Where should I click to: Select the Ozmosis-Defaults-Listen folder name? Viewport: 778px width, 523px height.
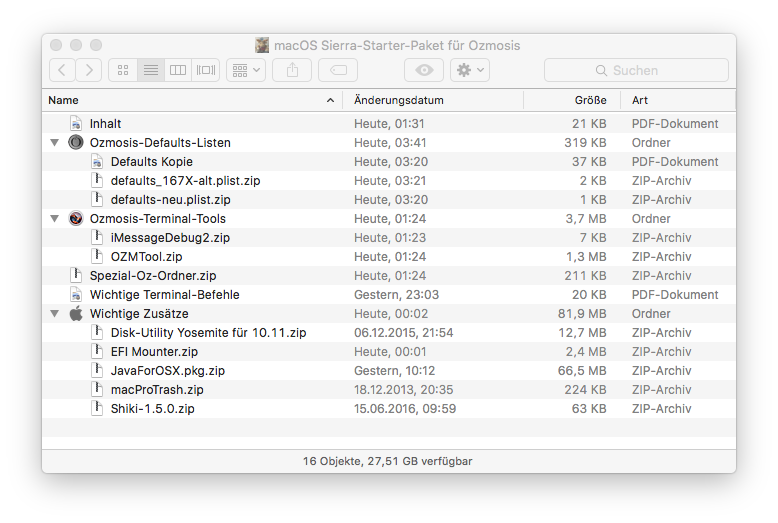point(160,143)
